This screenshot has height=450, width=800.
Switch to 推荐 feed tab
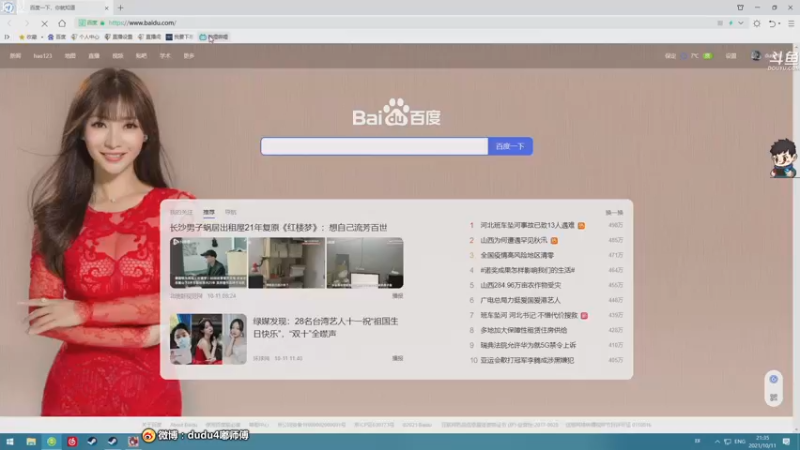[x=209, y=212]
